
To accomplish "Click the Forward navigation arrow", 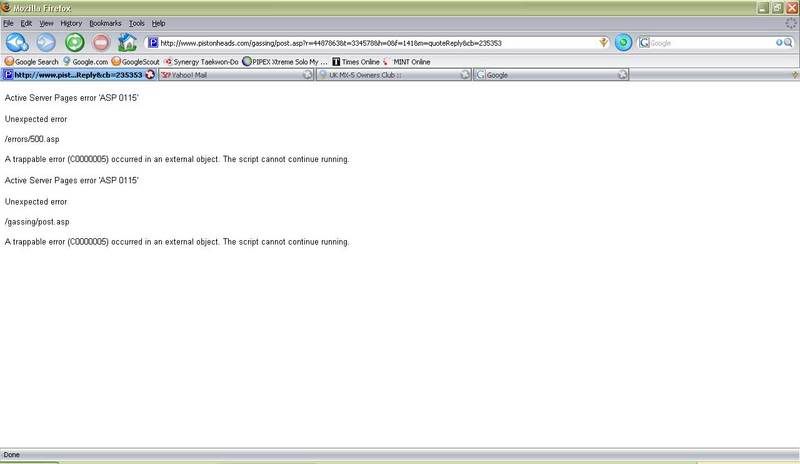I will (46, 43).
